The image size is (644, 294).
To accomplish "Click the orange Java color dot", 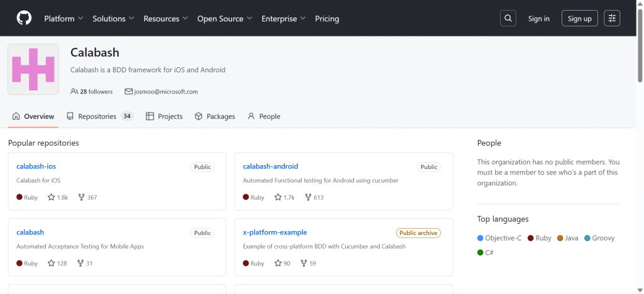I will pyautogui.click(x=560, y=238).
